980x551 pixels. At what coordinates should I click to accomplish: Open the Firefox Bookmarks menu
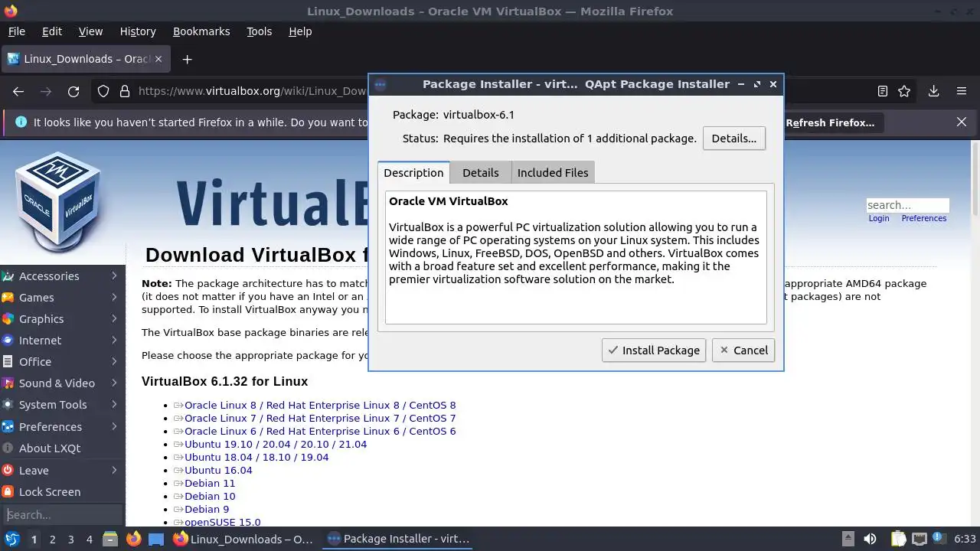click(x=201, y=31)
